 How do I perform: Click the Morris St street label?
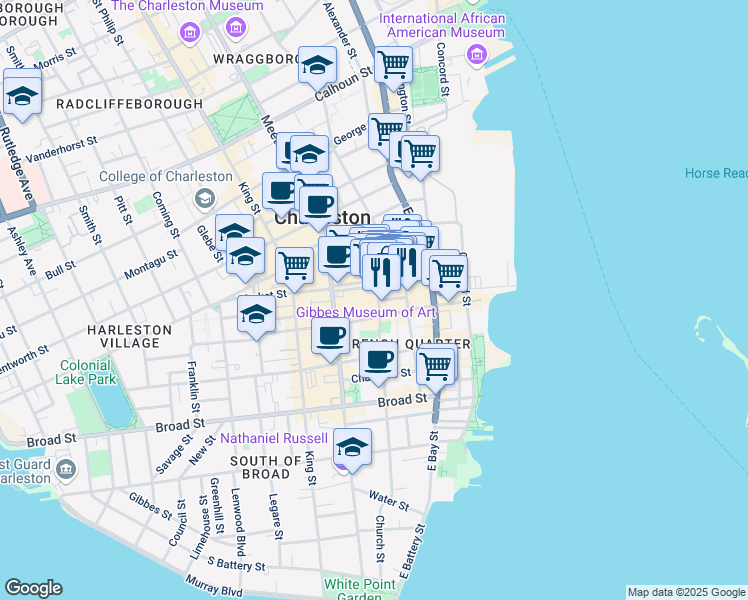pyautogui.click(x=55, y=58)
